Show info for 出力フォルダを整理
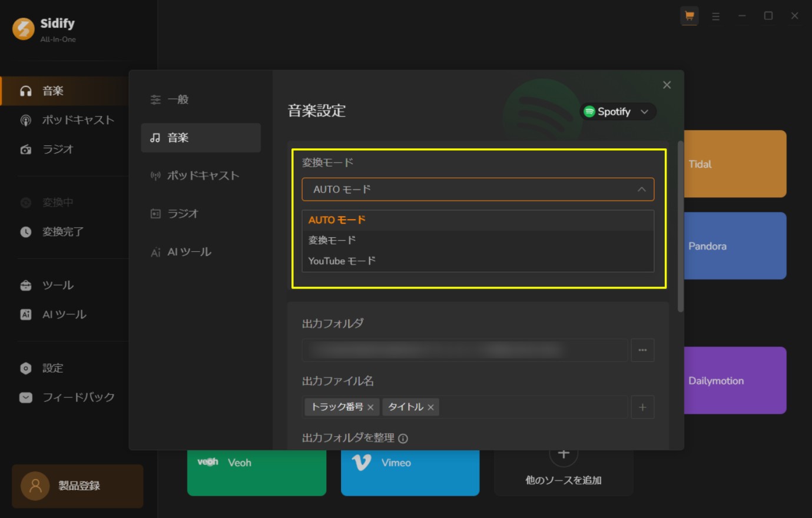This screenshot has height=518, width=812. click(403, 439)
